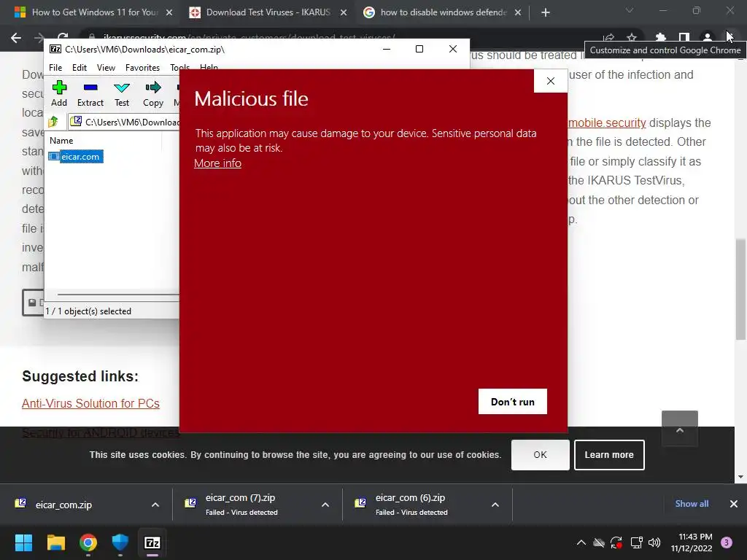The height and width of the screenshot is (560, 747).
Task: Open the Windows Start menu
Action: click(x=23, y=542)
